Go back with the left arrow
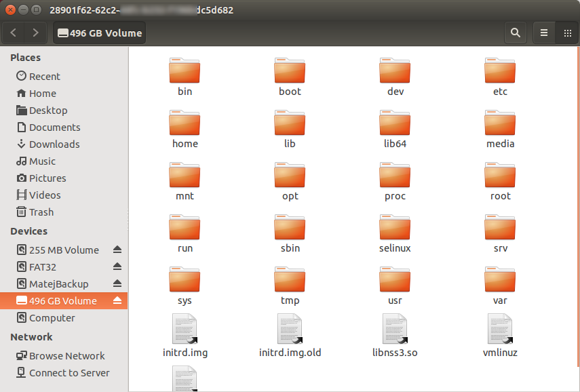This screenshot has width=580, height=392. [14, 33]
